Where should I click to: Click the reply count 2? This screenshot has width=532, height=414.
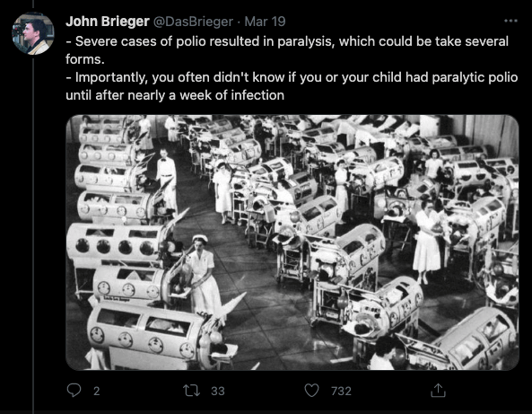pos(97,391)
